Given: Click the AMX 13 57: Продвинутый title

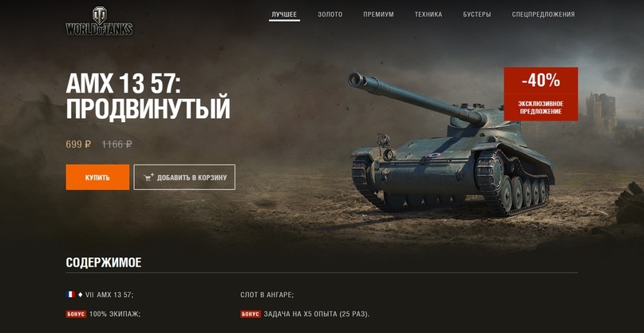Looking at the screenshot, I should tap(148, 97).
